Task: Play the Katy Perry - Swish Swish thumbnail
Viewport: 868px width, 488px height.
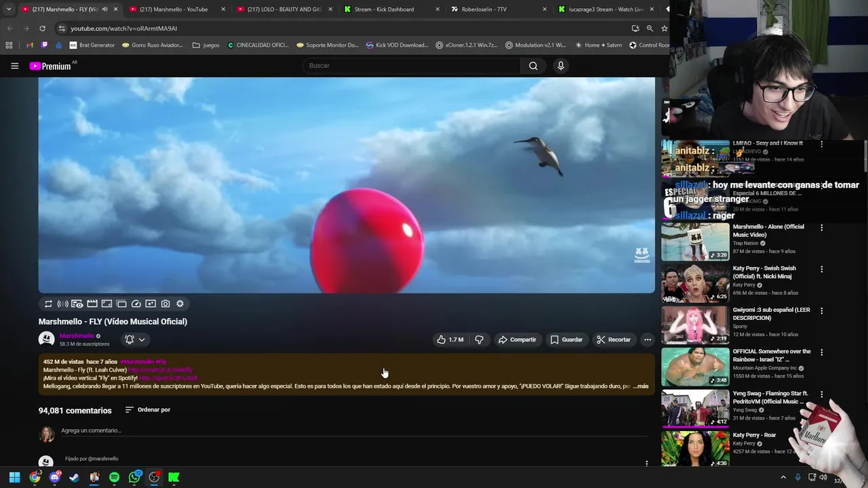Action: [x=695, y=283]
